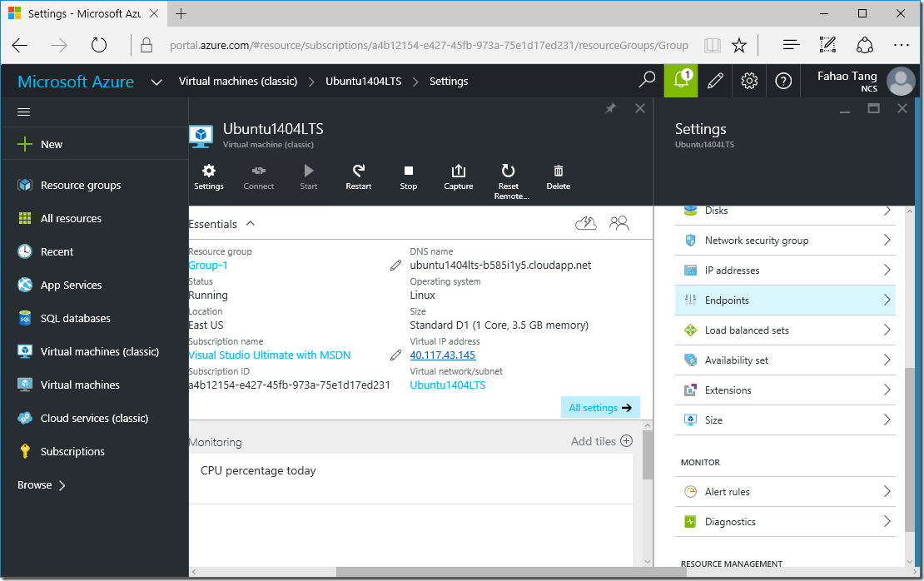Image resolution: width=924 pixels, height=581 pixels.
Task: Open Endpoints in the Settings list
Action: [785, 300]
